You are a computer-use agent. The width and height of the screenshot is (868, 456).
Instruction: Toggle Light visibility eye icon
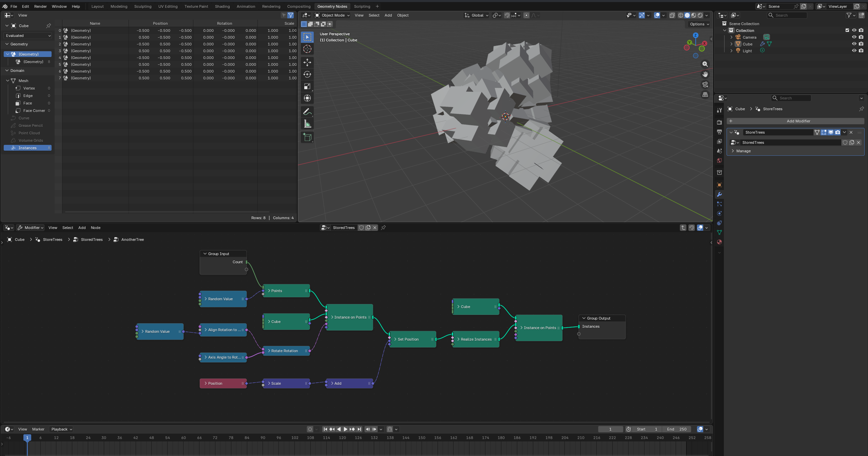pyautogui.click(x=854, y=51)
